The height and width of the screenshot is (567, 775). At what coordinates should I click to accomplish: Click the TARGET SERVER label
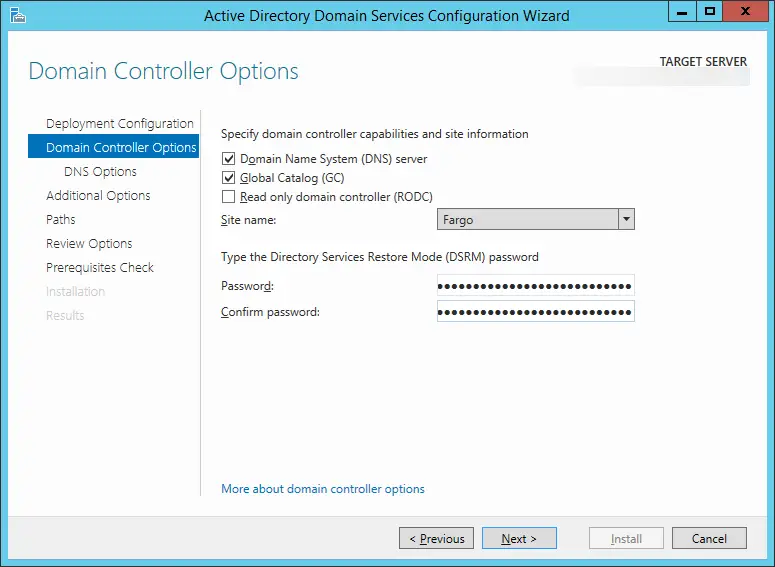pos(703,62)
